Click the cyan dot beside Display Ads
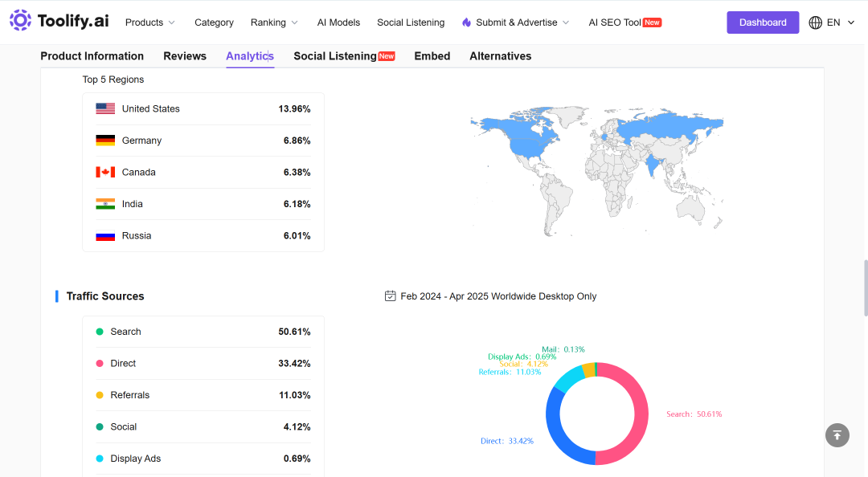868x477 pixels. 100,459
